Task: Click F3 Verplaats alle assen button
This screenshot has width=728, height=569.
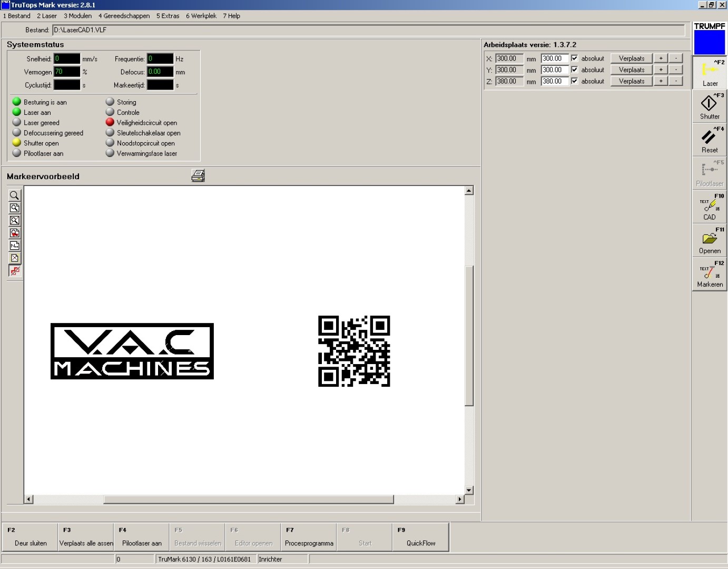Action: [86, 537]
